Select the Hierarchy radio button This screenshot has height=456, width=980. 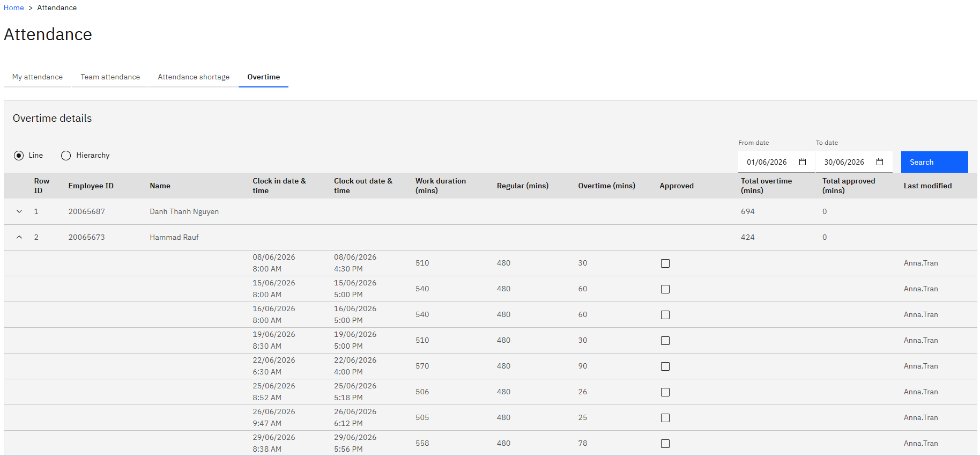66,156
